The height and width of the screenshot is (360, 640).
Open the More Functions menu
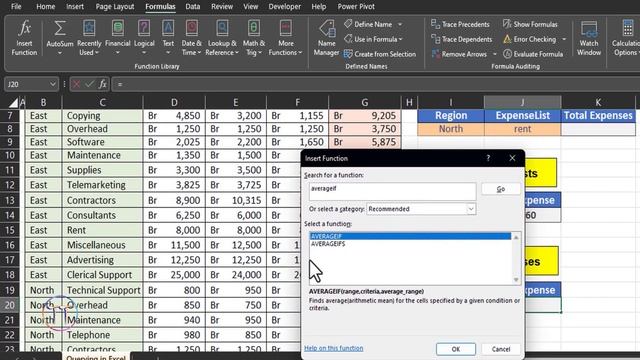pyautogui.click(x=285, y=38)
